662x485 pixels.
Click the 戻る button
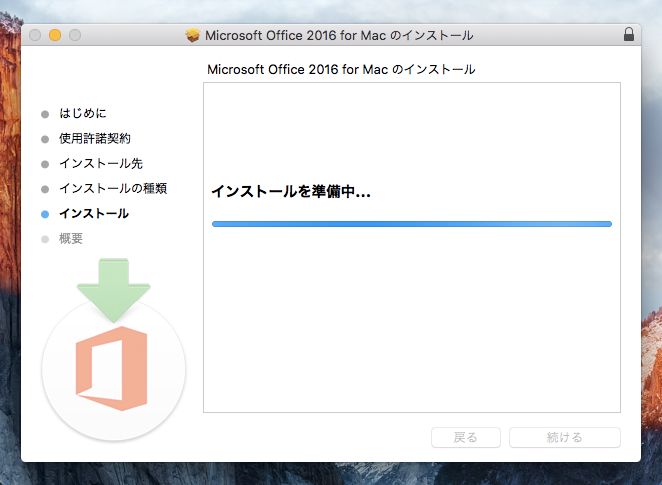point(466,437)
